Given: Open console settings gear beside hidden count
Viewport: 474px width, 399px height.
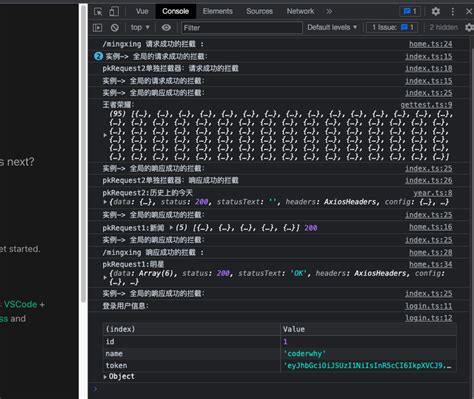Looking at the screenshot, I should point(469,27).
